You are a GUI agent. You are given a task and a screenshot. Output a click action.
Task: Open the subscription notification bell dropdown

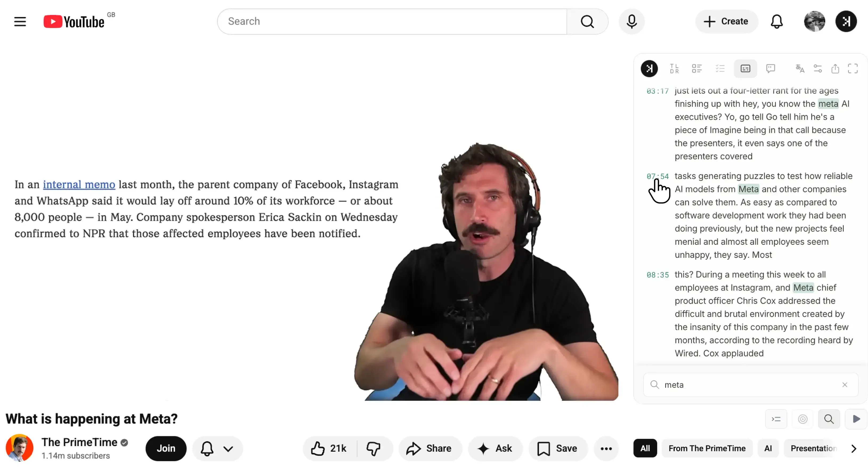(218, 448)
